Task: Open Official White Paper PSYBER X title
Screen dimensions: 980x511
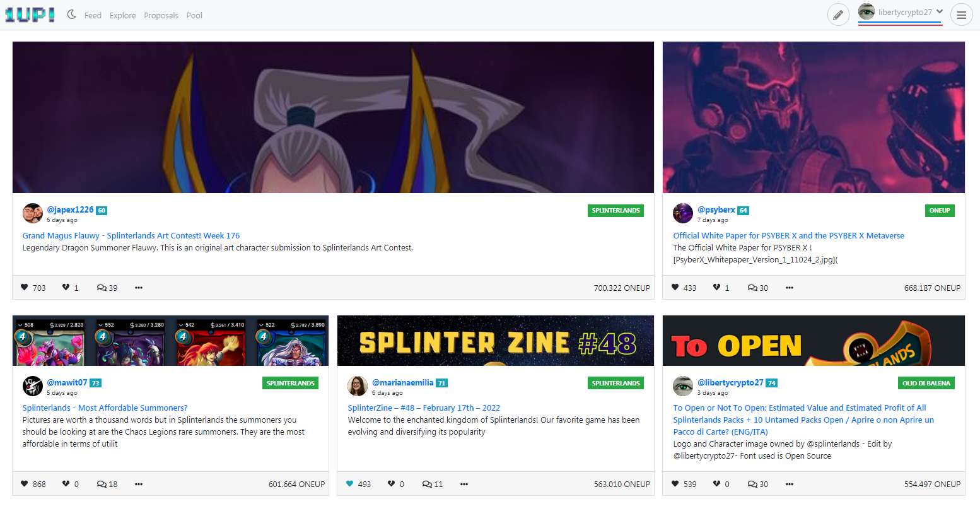Action: (x=789, y=235)
